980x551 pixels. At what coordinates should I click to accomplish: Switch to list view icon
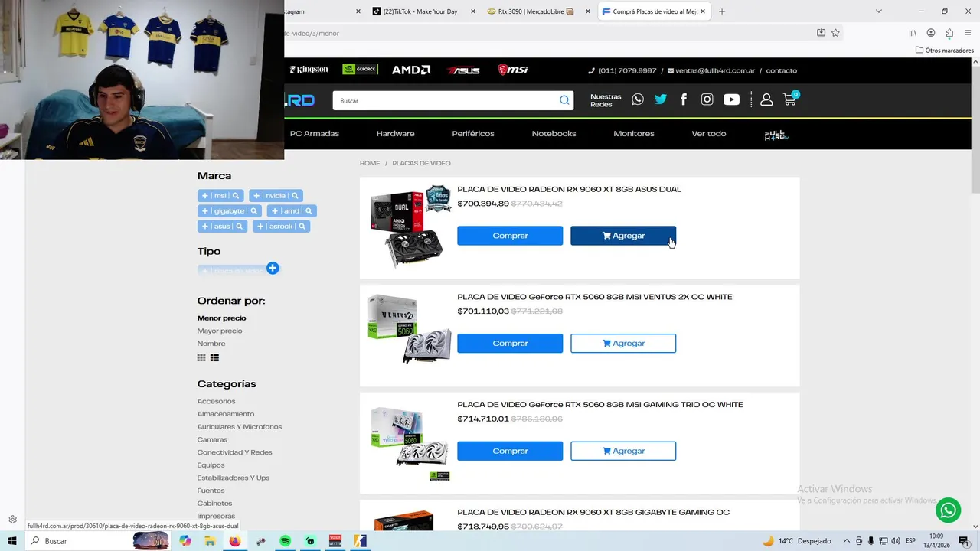[x=214, y=357]
